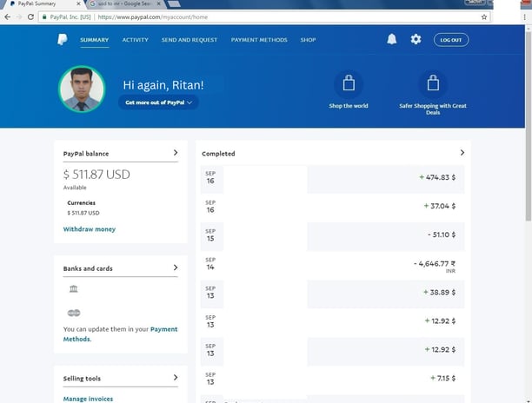Screen dimensions: 532x403
Task: Reload the page with refresh icon
Action: [x=30, y=17]
